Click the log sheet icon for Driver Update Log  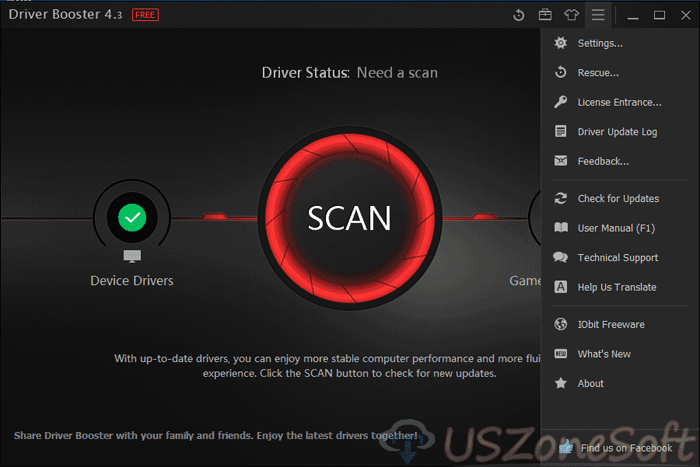click(561, 131)
